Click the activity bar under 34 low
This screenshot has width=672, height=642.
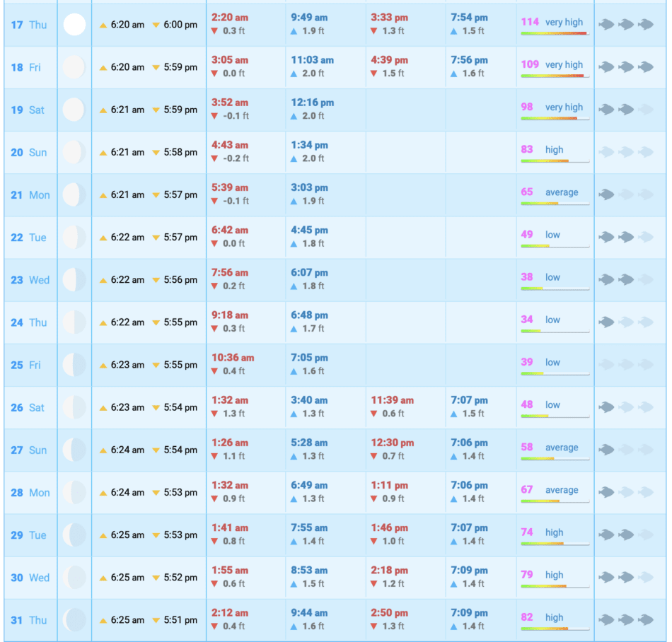pyautogui.click(x=555, y=331)
